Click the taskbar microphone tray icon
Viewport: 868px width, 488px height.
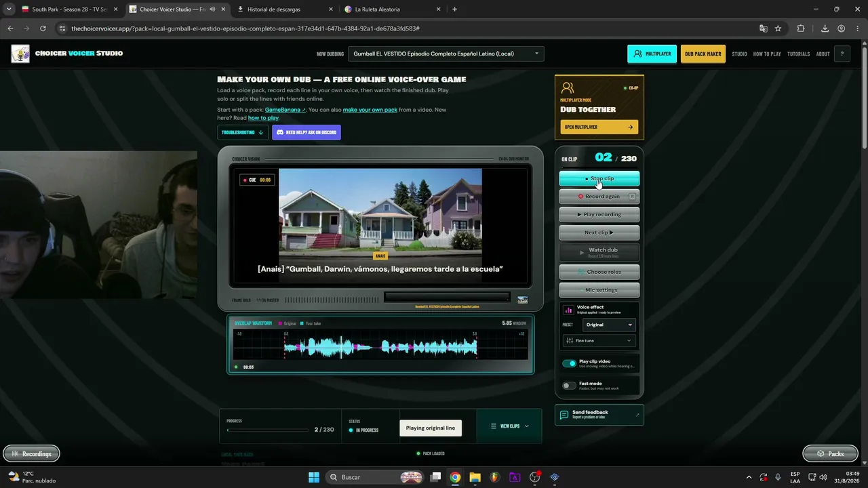[x=778, y=477]
